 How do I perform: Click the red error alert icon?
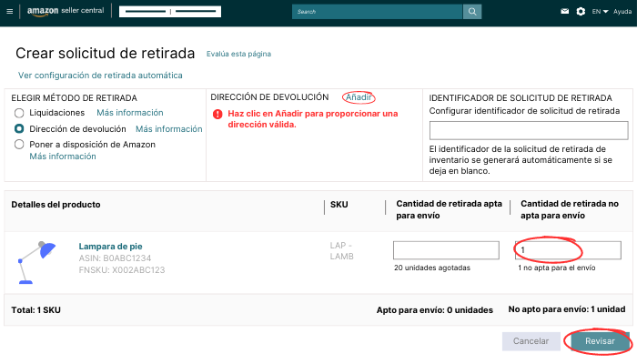click(x=217, y=114)
